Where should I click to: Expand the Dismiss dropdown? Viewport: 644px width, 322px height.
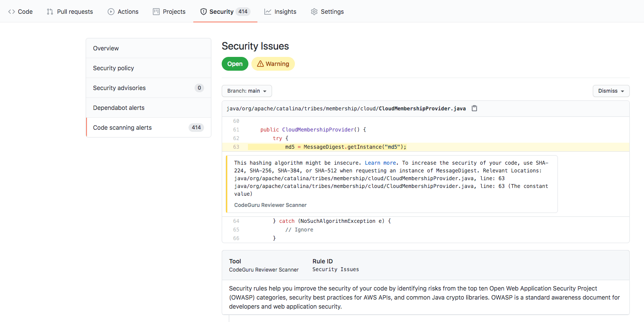coord(611,91)
